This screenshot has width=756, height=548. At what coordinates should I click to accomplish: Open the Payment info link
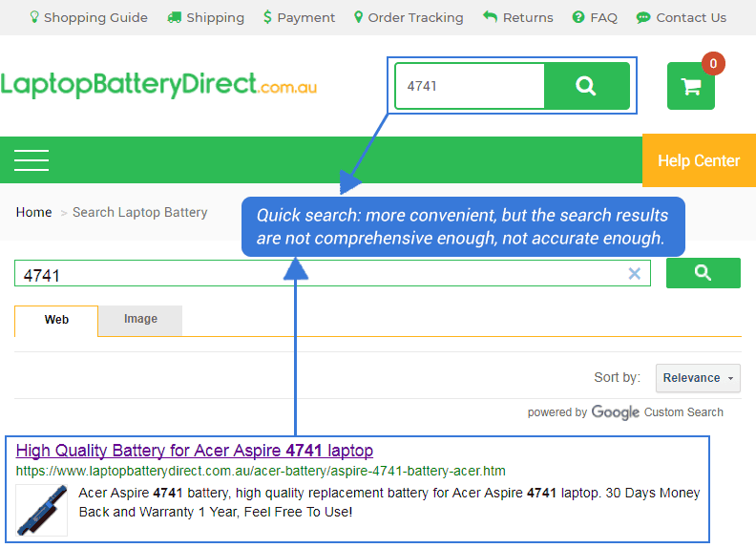point(299,18)
